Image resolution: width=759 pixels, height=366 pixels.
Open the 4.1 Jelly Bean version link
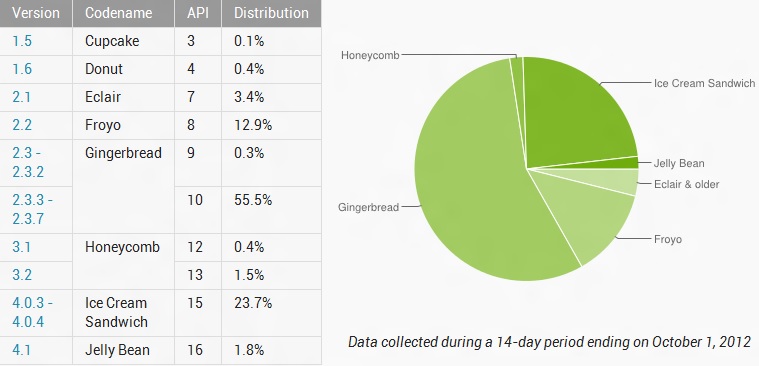[21, 350]
